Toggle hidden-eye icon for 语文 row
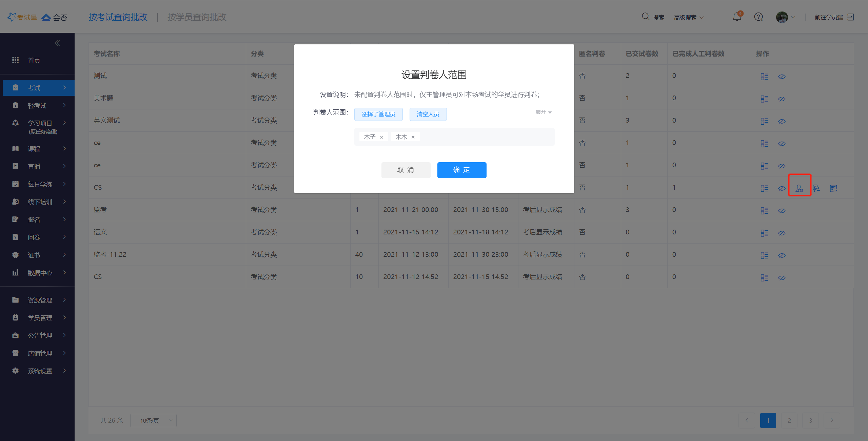868x441 pixels. point(782,233)
